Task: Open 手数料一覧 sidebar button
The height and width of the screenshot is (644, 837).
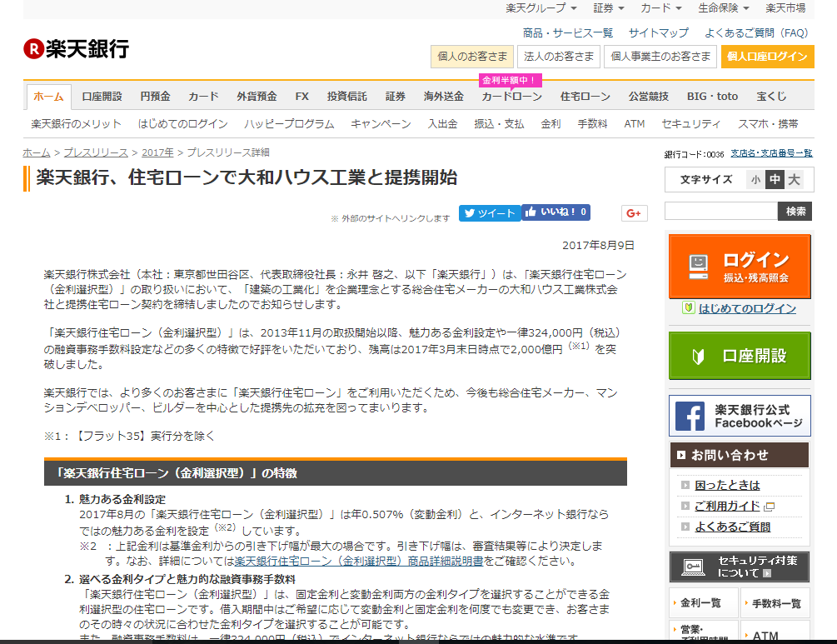Action: 775,603
